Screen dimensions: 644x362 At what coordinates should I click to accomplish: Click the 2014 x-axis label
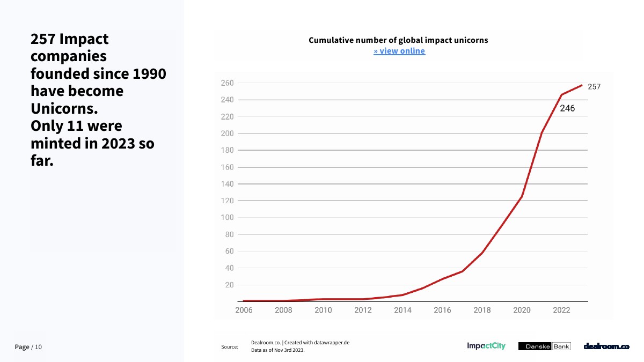(402, 310)
